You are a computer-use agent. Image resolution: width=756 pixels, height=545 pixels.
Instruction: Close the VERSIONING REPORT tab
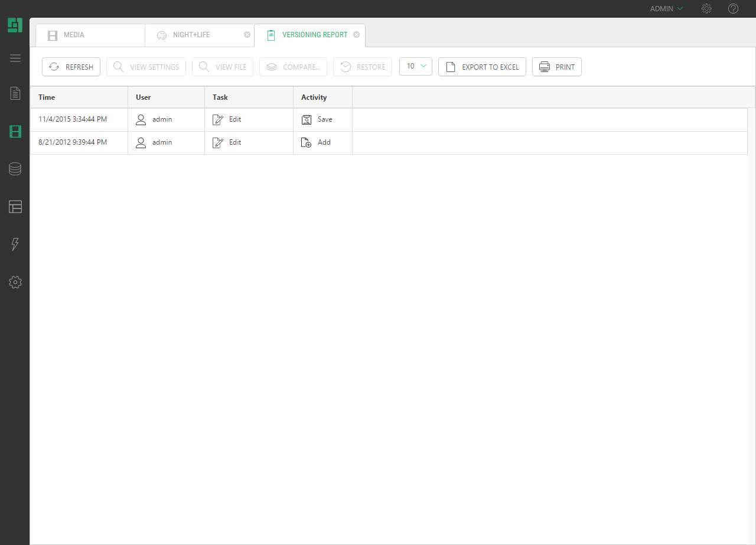pos(356,35)
